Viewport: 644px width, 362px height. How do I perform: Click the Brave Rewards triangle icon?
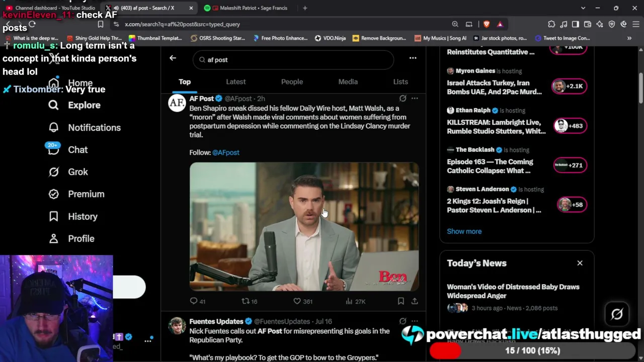[500, 24]
